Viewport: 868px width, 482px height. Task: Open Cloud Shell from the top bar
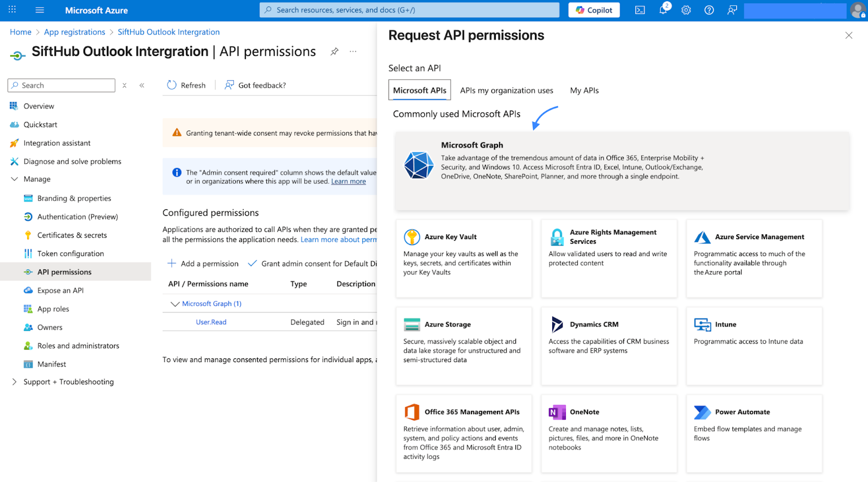tap(640, 10)
